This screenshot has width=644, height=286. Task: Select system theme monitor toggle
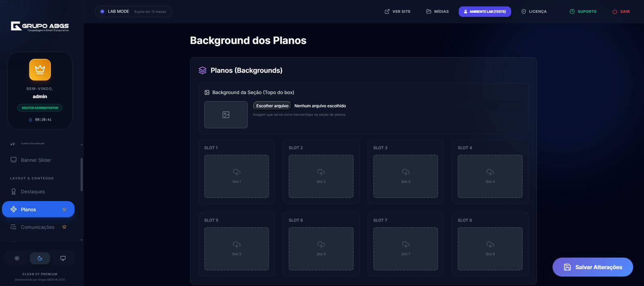pyautogui.click(x=63, y=258)
